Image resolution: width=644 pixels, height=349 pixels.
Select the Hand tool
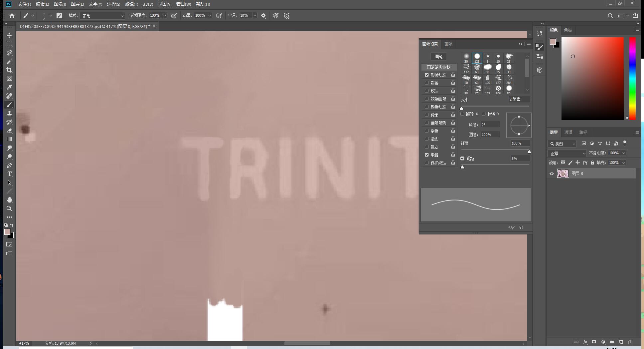(x=9, y=200)
